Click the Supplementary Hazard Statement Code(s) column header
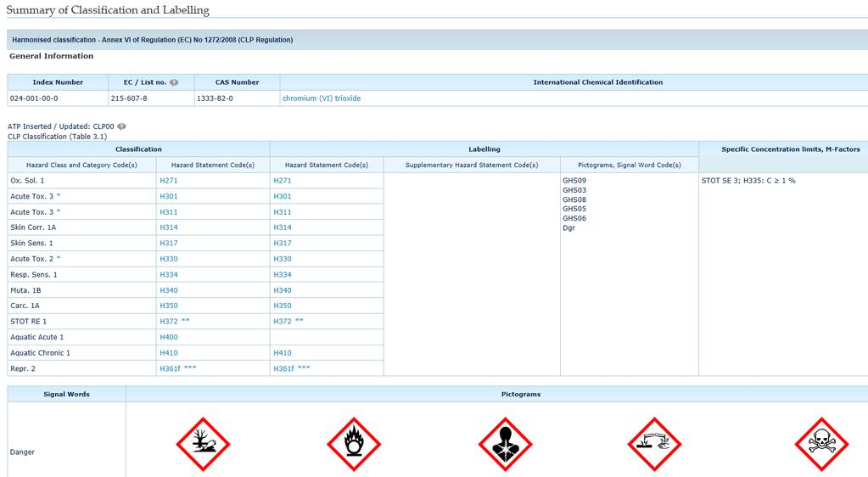 pos(472,166)
